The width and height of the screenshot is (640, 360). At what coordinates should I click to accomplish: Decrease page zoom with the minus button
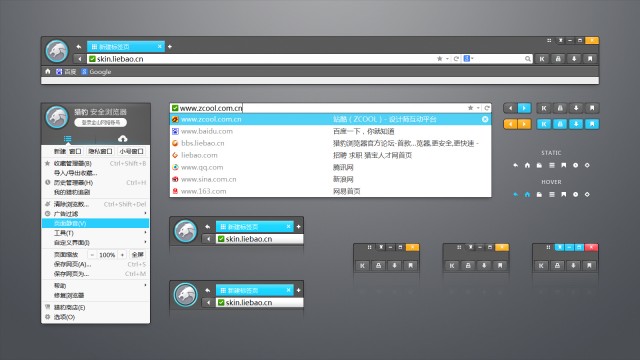point(92,255)
